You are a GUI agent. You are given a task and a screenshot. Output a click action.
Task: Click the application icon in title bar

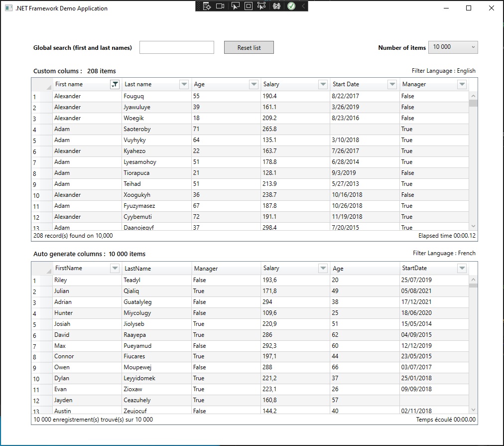coord(8,8)
